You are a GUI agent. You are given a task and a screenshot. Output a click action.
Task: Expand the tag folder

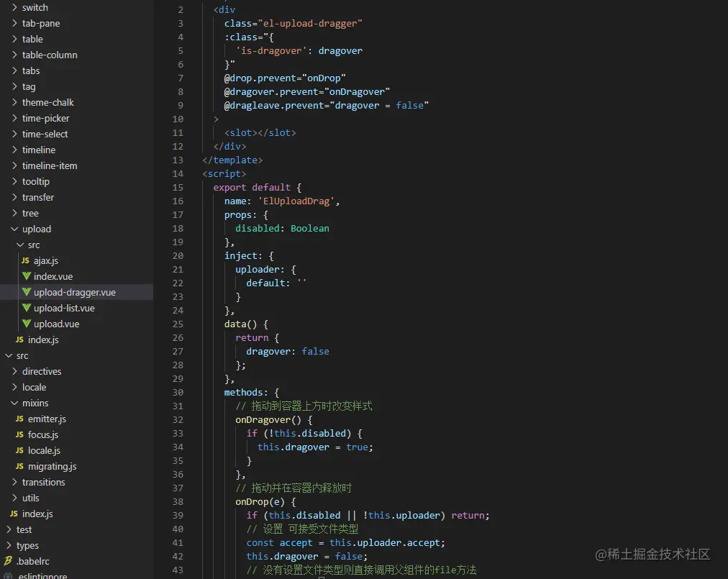14,86
